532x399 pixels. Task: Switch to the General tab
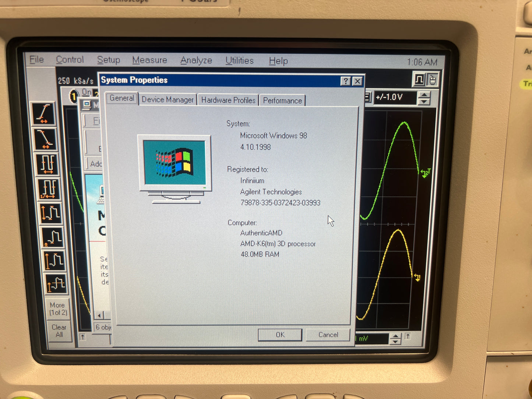click(x=122, y=98)
